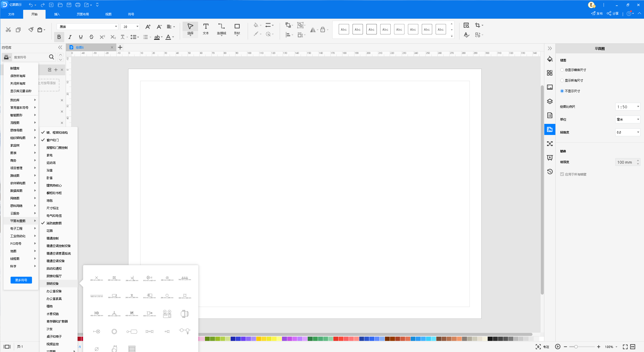Toggle Italic formatting
Viewport: 644px width, 352px height.
[70, 37]
